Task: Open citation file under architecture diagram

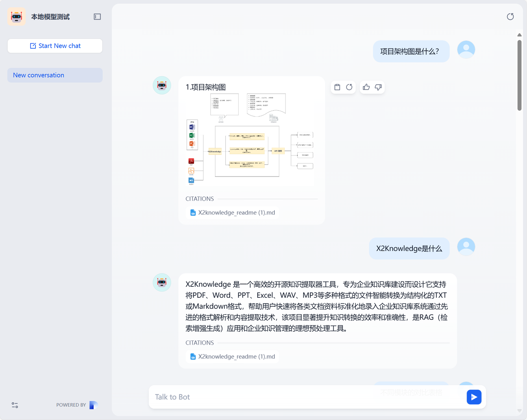Action: click(232, 212)
